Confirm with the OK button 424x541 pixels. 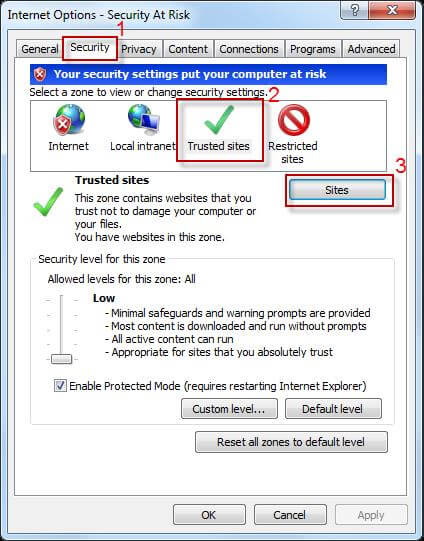tap(209, 515)
